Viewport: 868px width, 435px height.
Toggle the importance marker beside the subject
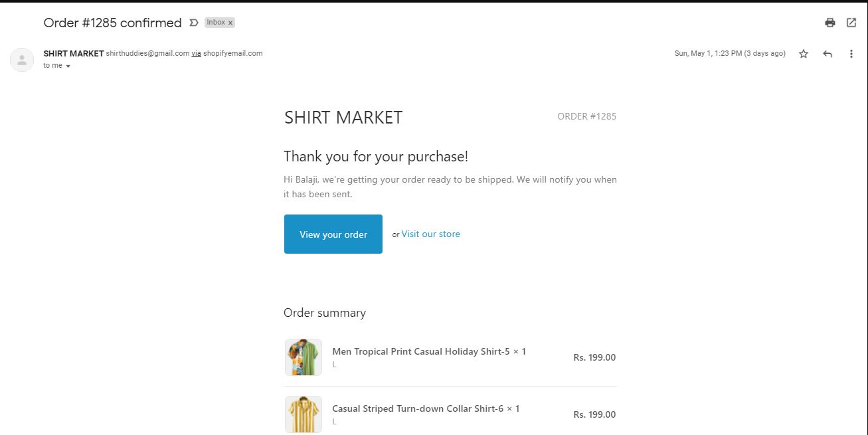tap(194, 23)
